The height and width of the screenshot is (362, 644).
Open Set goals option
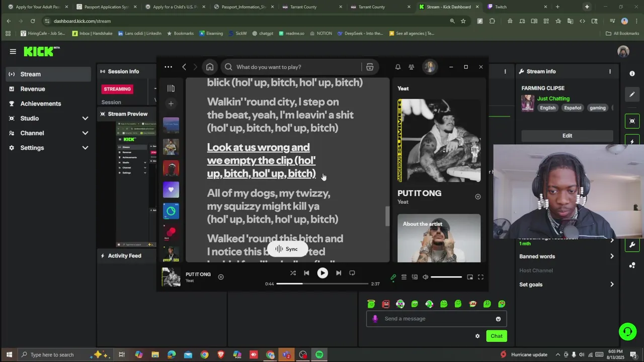coord(567,285)
